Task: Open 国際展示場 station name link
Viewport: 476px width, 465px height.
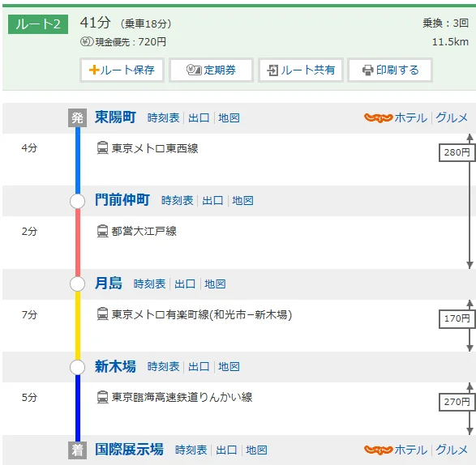Action: [x=129, y=450]
